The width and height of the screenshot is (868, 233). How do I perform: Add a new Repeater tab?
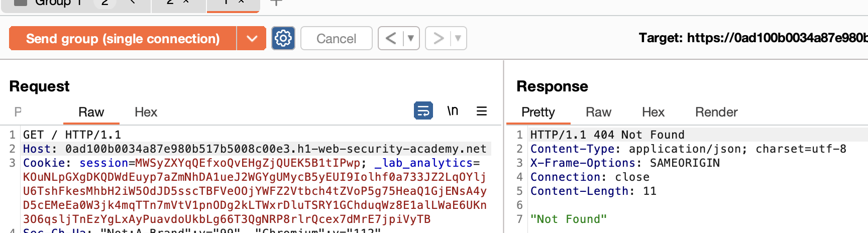click(x=276, y=3)
